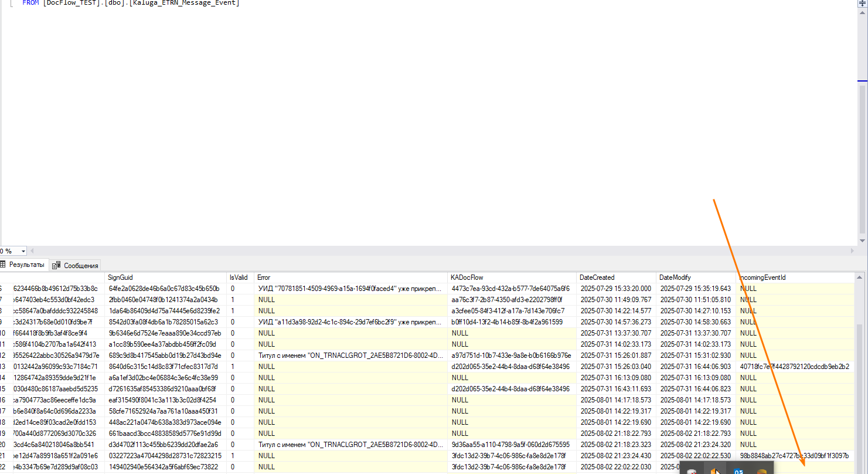Select cell 689c9d8b417545abb0d19b27d43bd94e
This screenshot has width=868, height=474.
point(166,355)
